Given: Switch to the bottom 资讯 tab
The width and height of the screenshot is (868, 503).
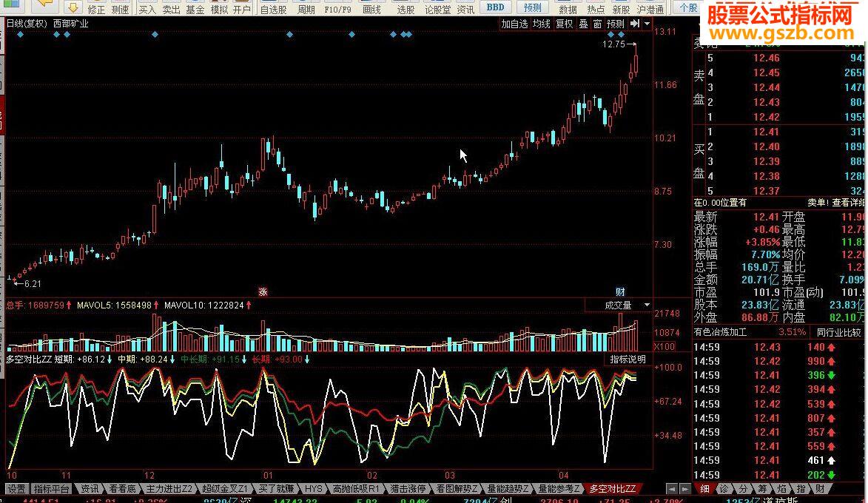Looking at the screenshot, I should 89,489.
